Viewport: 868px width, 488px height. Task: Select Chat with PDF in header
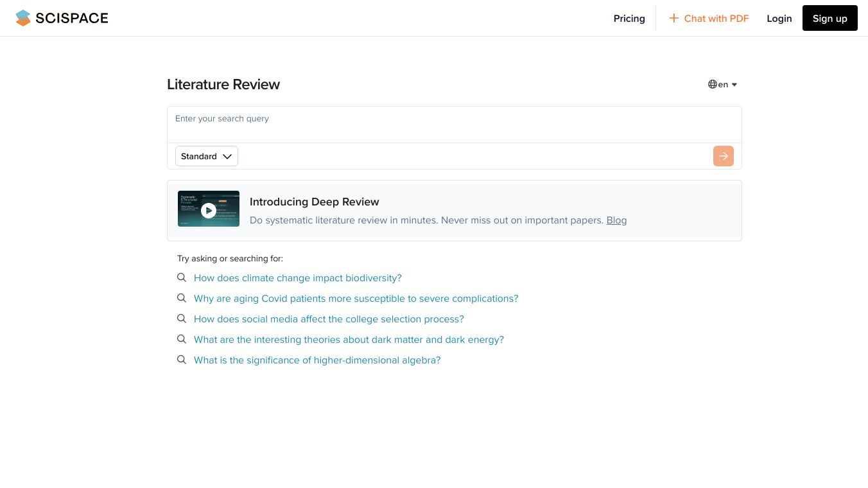(716, 19)
